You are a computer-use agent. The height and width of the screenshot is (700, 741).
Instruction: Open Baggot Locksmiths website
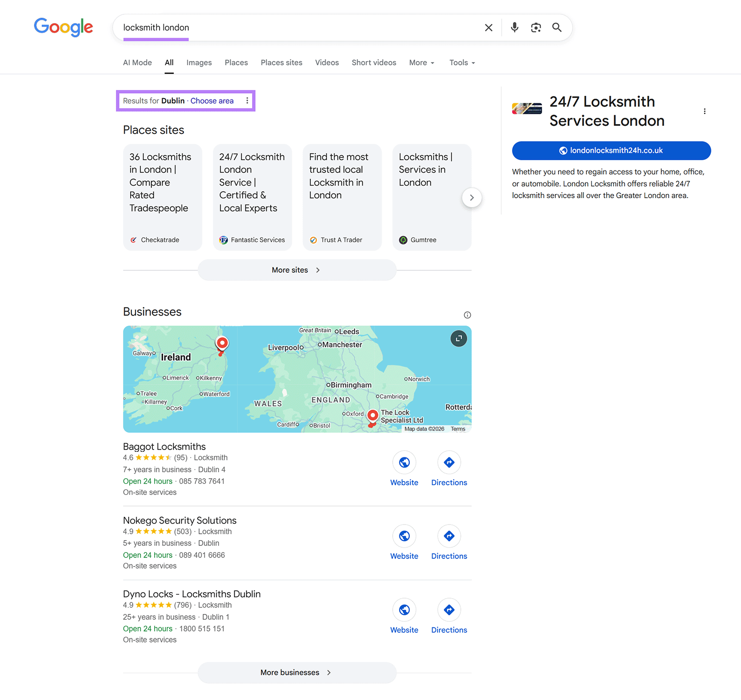tap(404, 469)
